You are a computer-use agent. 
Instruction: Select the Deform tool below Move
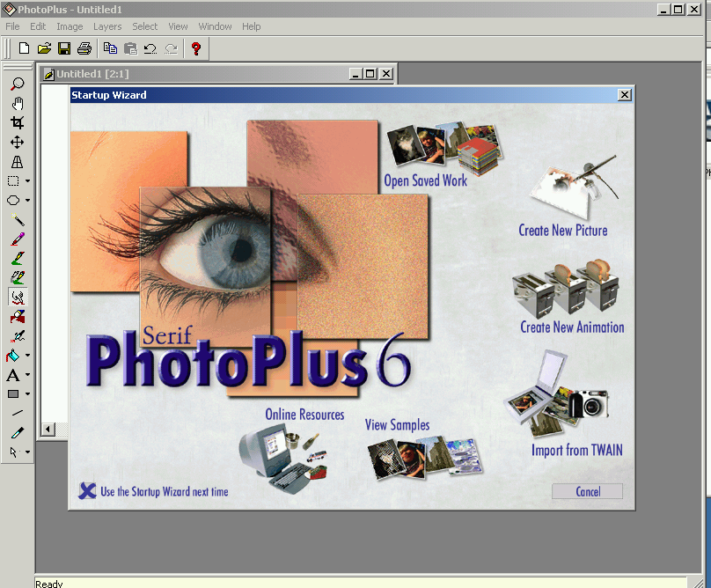tap(18, 162)
